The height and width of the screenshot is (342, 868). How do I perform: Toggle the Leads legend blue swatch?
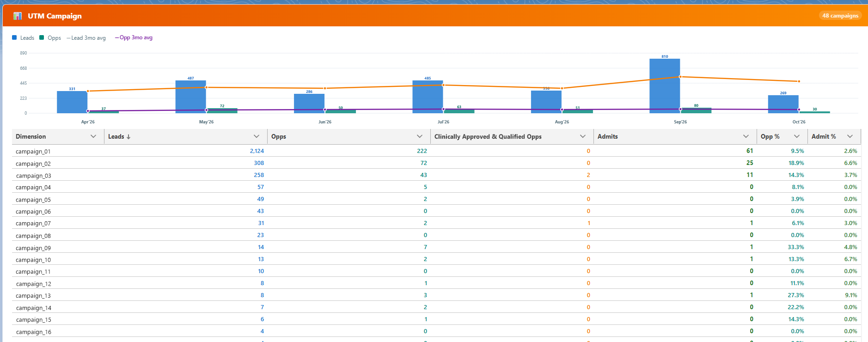14,37
